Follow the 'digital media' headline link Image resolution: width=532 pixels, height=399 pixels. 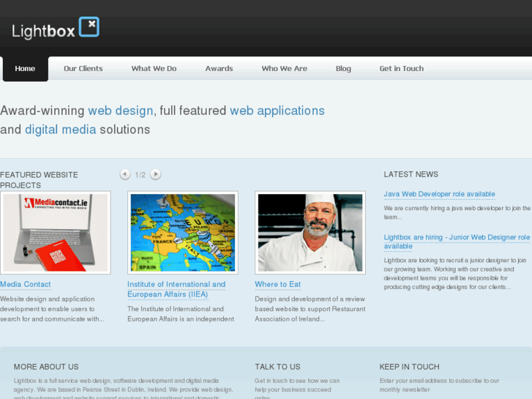tap(61, 130)
